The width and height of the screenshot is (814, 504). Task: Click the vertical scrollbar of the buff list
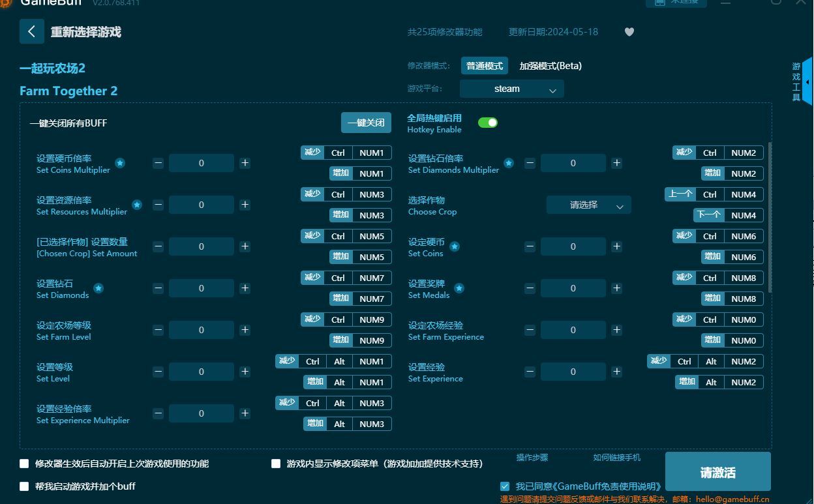(x=770, y=216)
